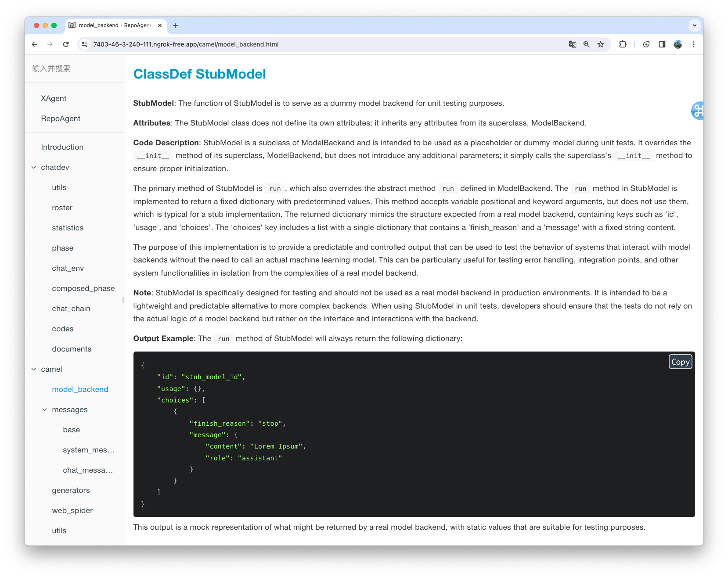Click the bold 'Note' label
The width and height of the screenshot is (728, 578).
coord(142,293)
